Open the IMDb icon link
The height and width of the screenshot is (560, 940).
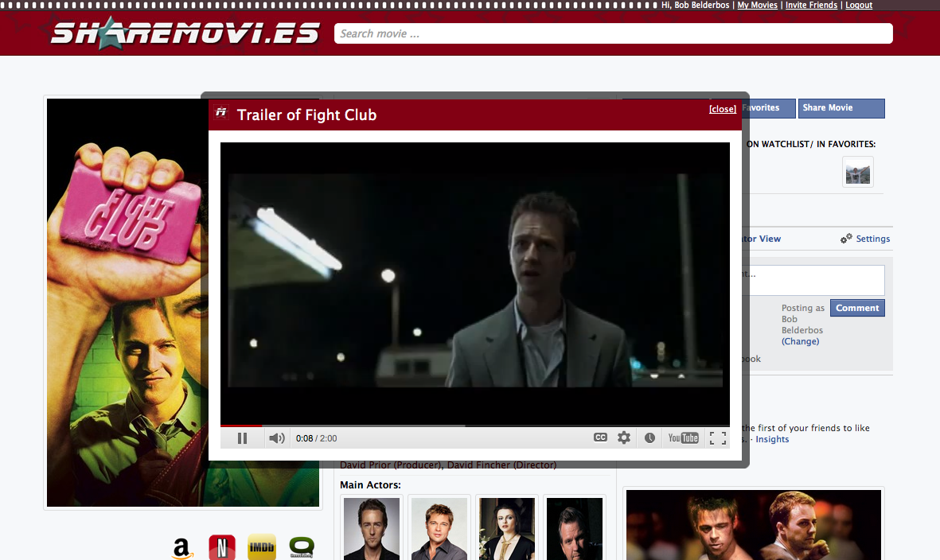(261, 547)
